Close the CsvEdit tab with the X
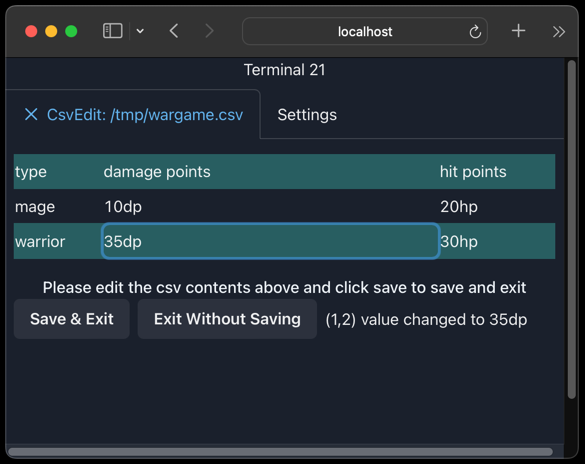The width and height of the screenshot is (585, 464). (31, 114)
